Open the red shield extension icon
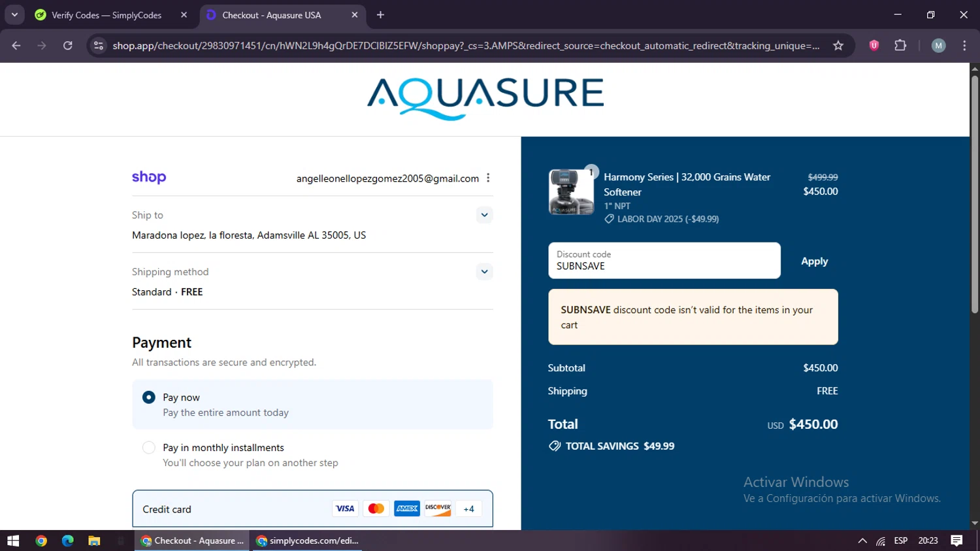 (x=874, y=46)
